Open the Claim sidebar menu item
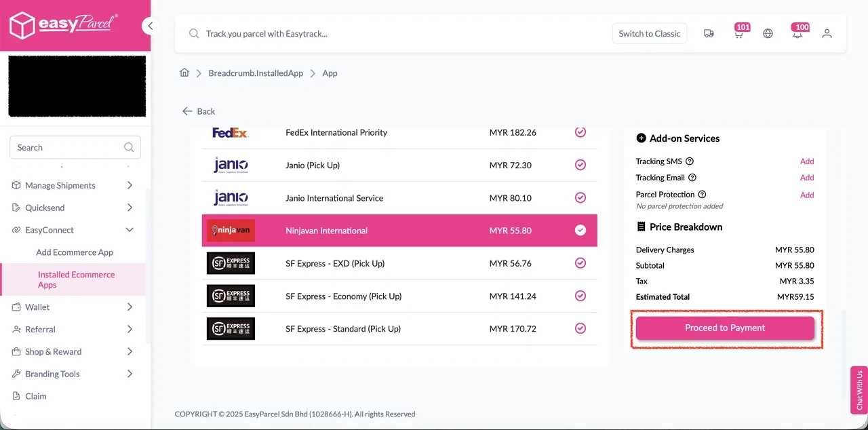Viewport: 868px width, 430px height. pyautogui.click(x=37, y=396)
